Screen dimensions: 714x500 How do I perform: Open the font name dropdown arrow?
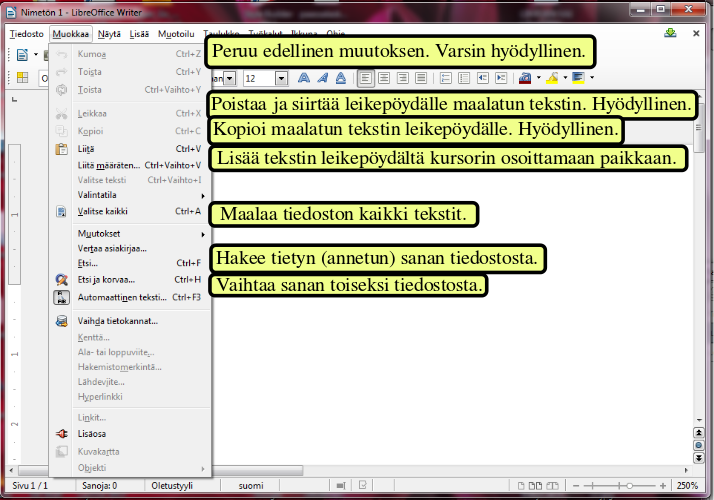[230, 78]
